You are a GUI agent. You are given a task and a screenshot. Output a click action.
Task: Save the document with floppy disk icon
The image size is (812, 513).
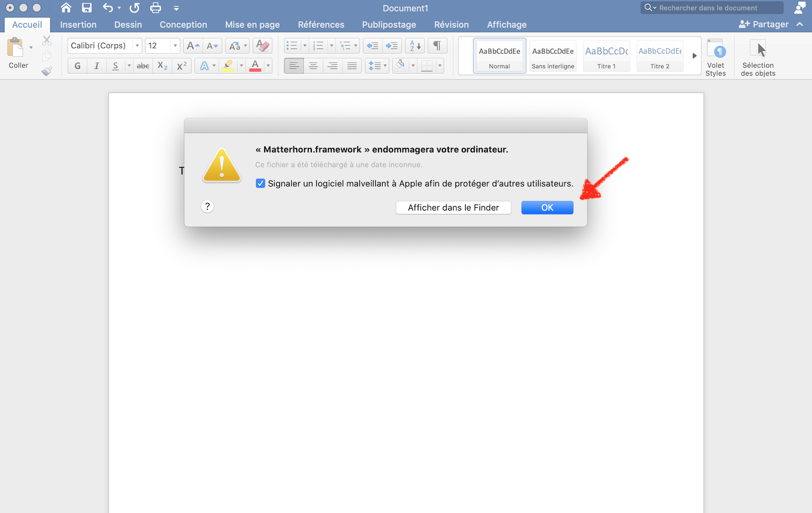tap(87, 8)
